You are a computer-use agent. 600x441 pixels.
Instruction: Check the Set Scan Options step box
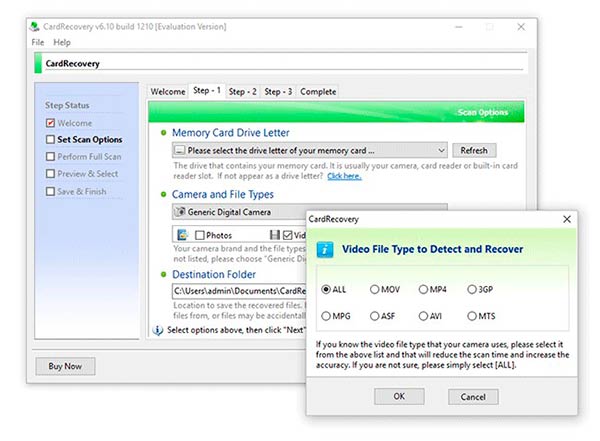coord(50,139)
